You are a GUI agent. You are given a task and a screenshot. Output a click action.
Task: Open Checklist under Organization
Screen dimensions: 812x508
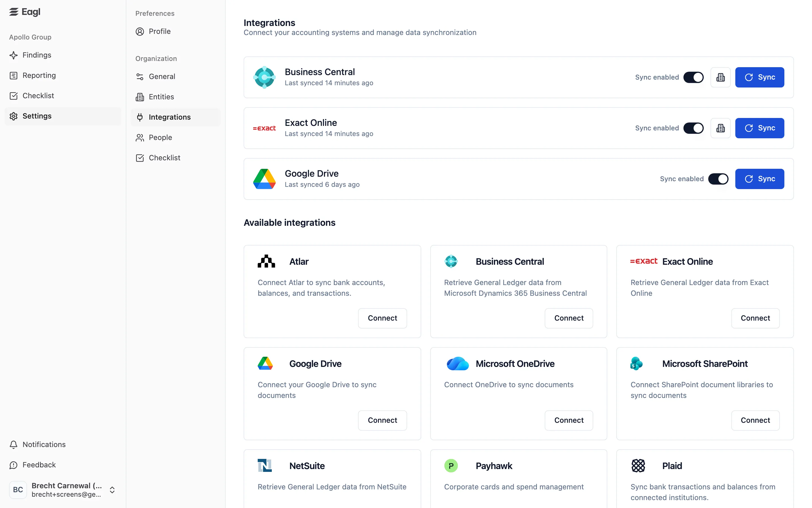point(175,158)
